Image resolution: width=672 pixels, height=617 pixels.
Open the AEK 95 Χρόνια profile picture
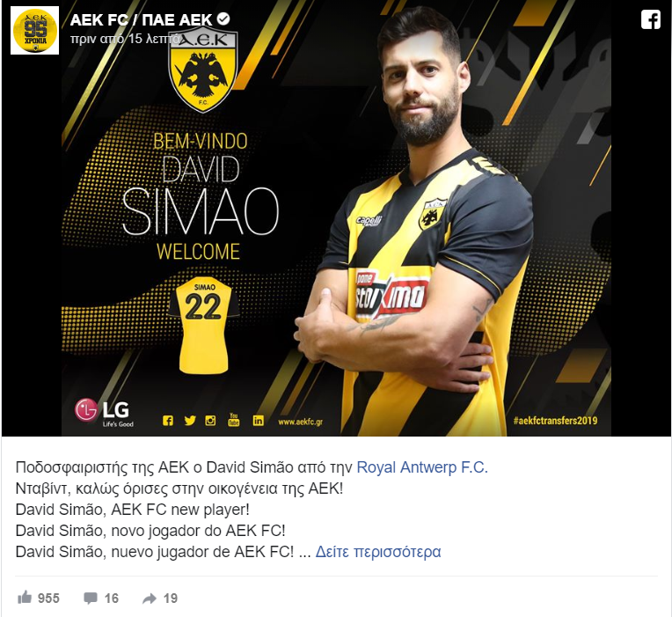click(x=34, y=31)
